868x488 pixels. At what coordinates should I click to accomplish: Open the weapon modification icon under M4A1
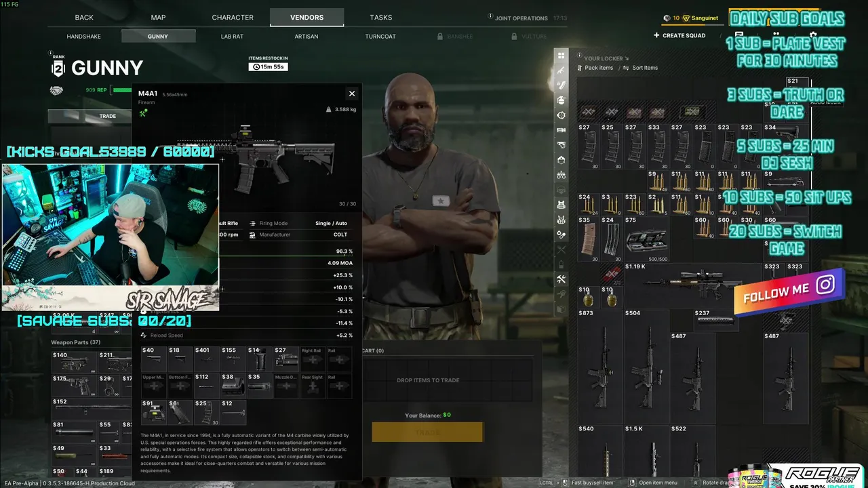[x=143, y=113]
